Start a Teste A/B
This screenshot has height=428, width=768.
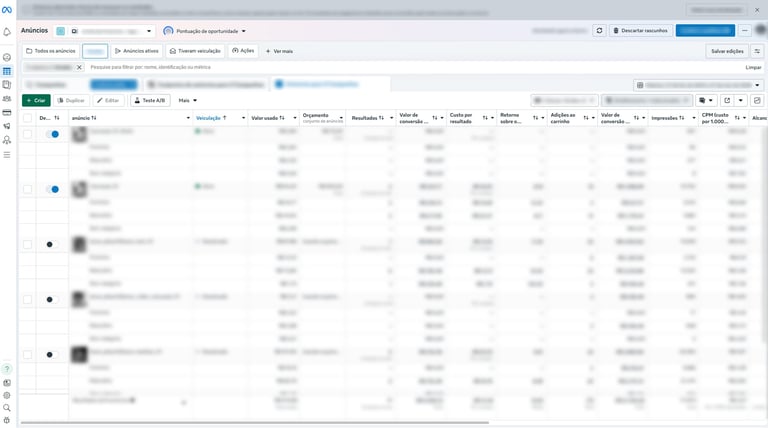point(150,100)
